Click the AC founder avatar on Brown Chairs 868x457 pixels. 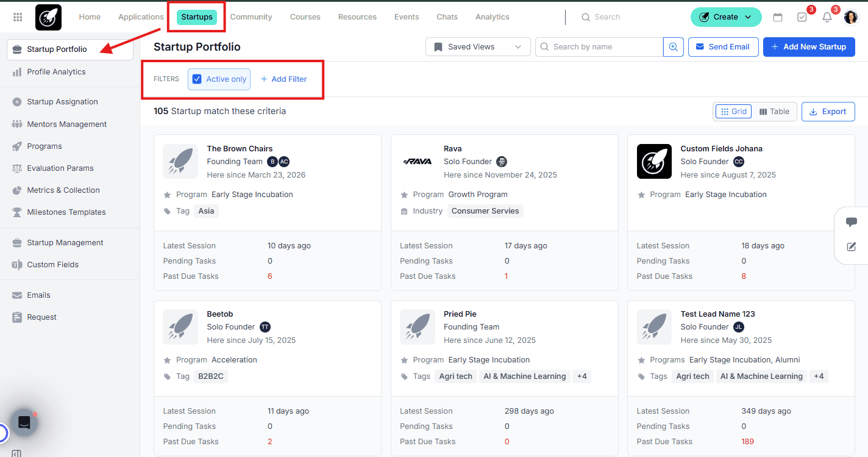(x=284, y=162)
